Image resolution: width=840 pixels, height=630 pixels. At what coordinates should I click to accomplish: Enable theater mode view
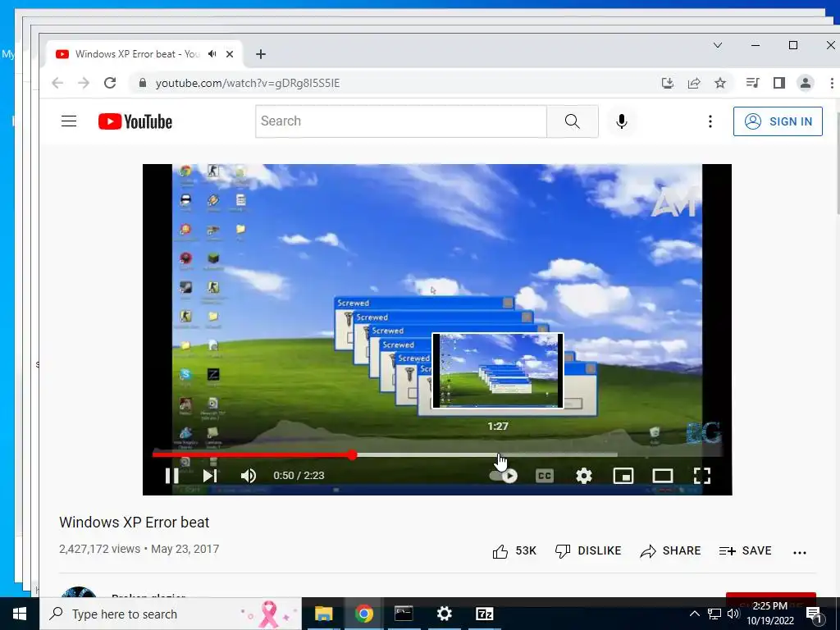pyautogui.click(x=663, y=476)
